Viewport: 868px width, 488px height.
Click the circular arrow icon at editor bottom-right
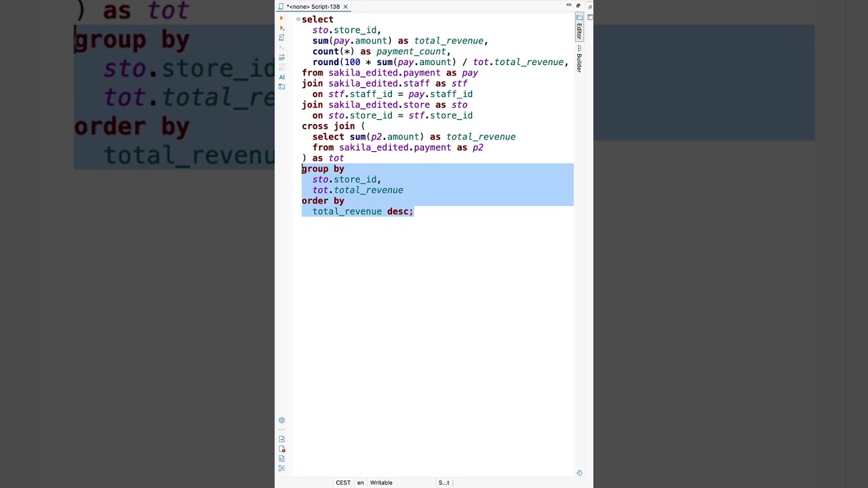[x=579, y=472]
